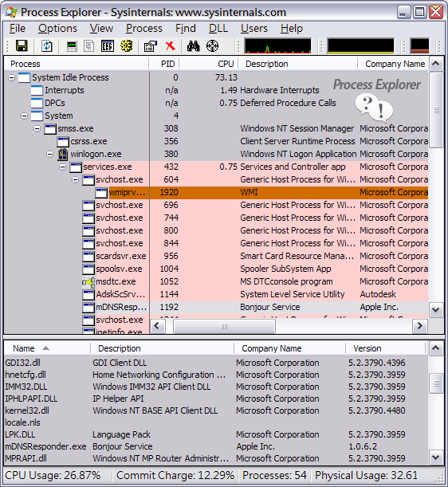This screenshot has width=448, height=487.
Task: Collapse the System Idle Process tree node
Action: [11, 77]
